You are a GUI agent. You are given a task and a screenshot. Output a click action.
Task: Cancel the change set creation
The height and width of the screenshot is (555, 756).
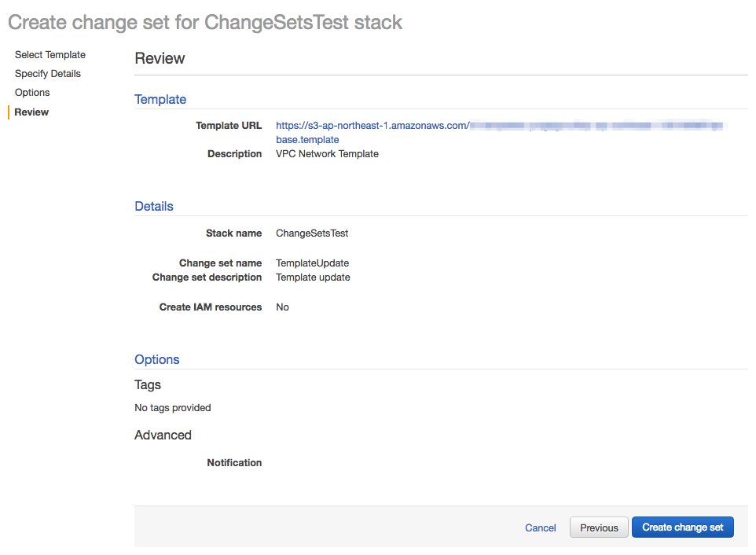click(x=540, y=527)
